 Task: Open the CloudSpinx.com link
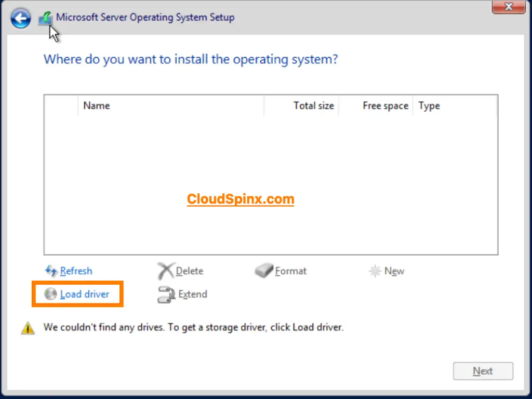241,198
